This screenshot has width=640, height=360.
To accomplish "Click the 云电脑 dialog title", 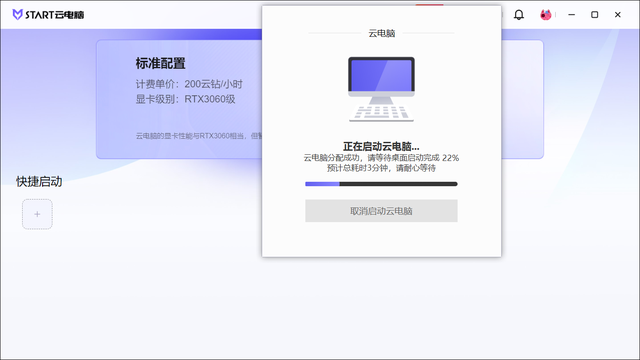I will pos(382,33).
